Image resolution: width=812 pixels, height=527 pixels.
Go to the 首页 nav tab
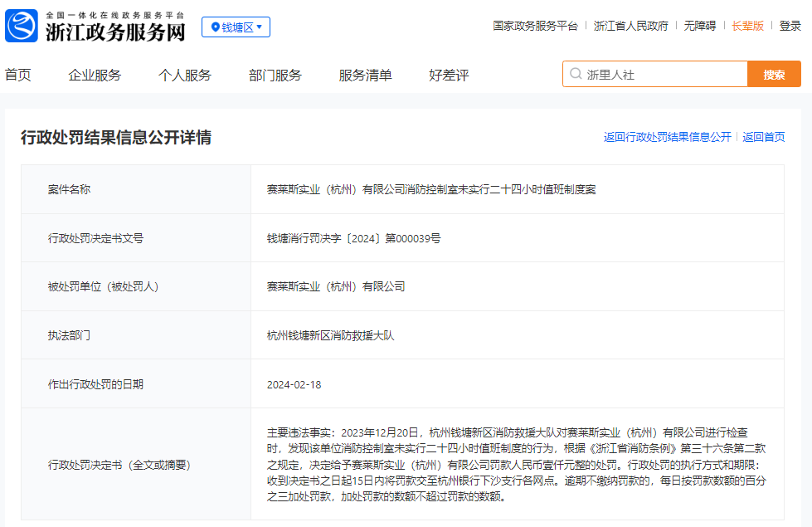point(18,76)
